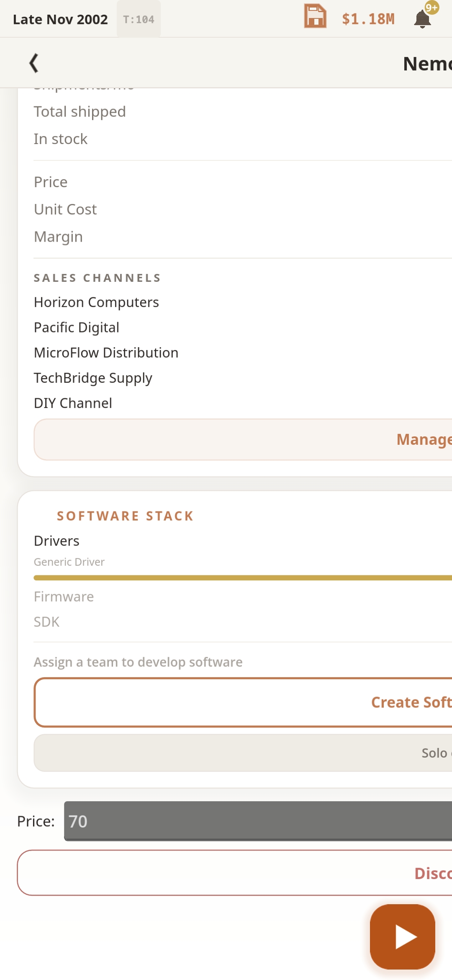Open MicroFlow Distribution channel row

106,353
